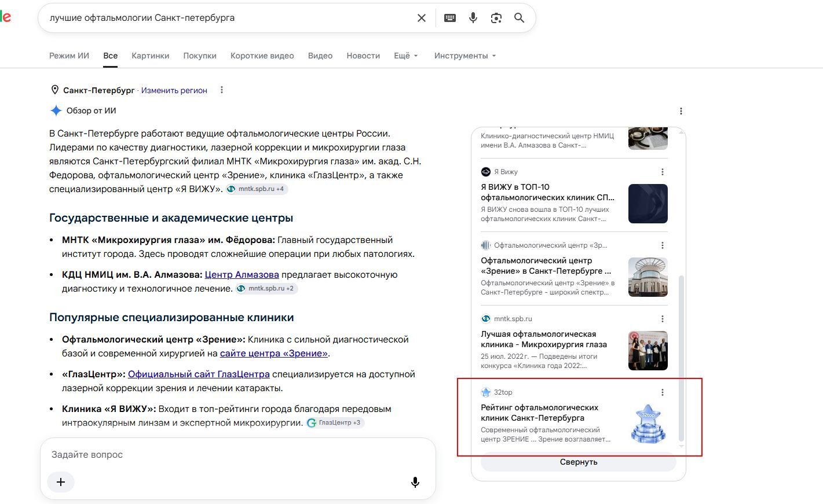Click the location pin icon near Санкт-Петербург
The height and width of the screenshot is (504, 823).
coord(55,90)
